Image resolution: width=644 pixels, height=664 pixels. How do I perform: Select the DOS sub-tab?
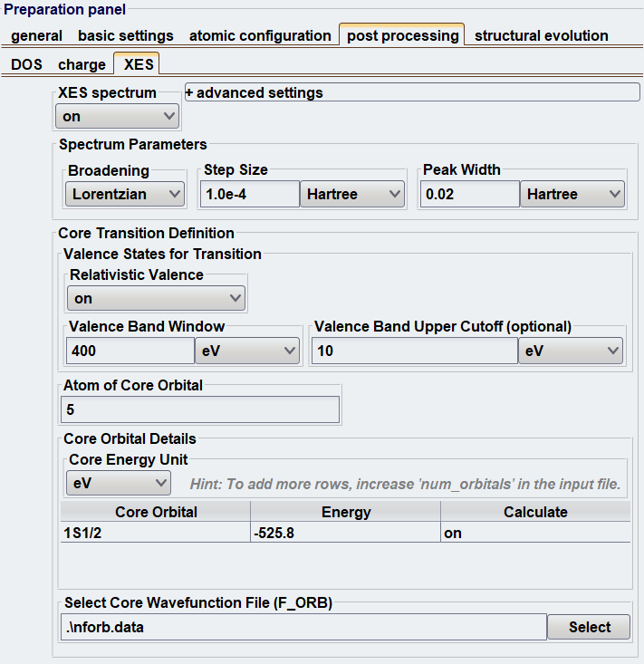26,64
